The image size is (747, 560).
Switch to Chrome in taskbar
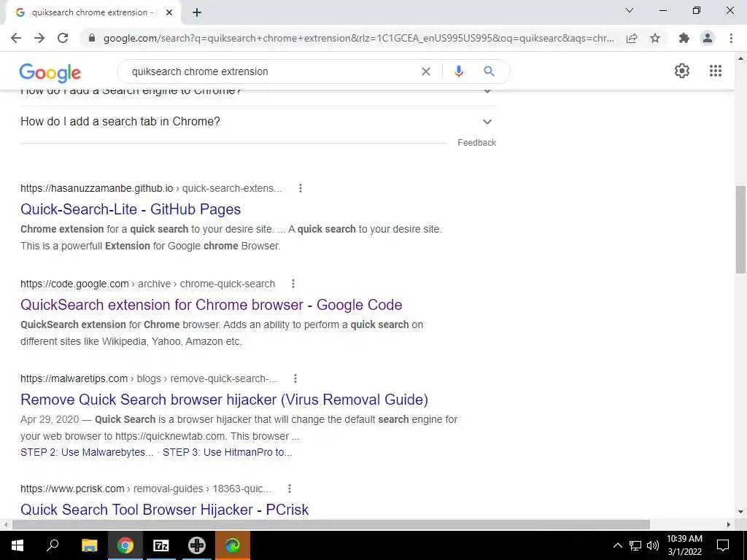click(x=125, y=545)
